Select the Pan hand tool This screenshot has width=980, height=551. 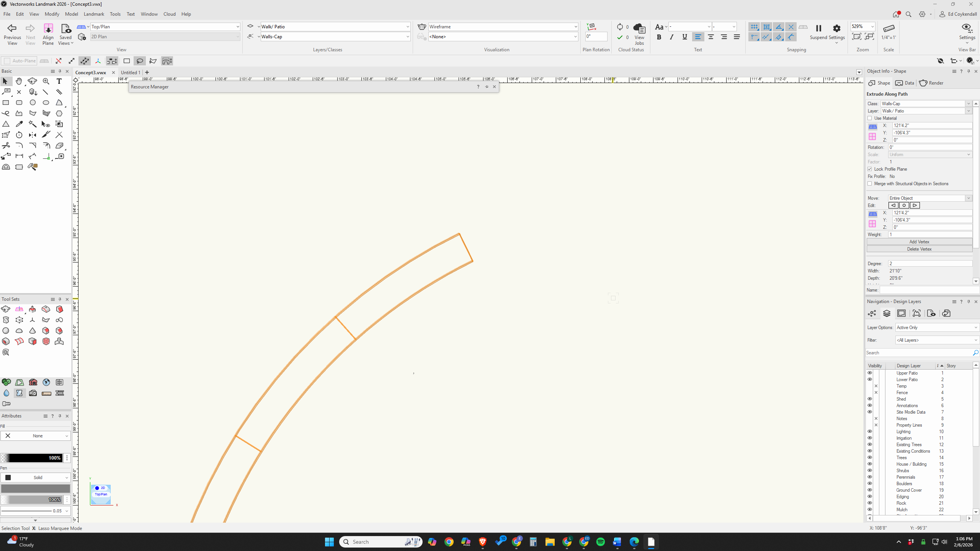point(19,81)
